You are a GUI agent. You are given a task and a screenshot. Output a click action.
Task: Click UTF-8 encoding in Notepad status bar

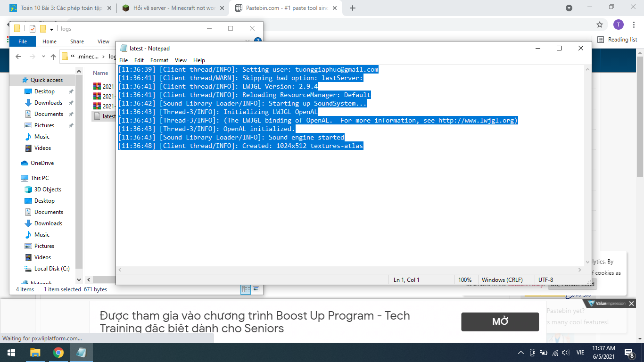coord(545,280)
